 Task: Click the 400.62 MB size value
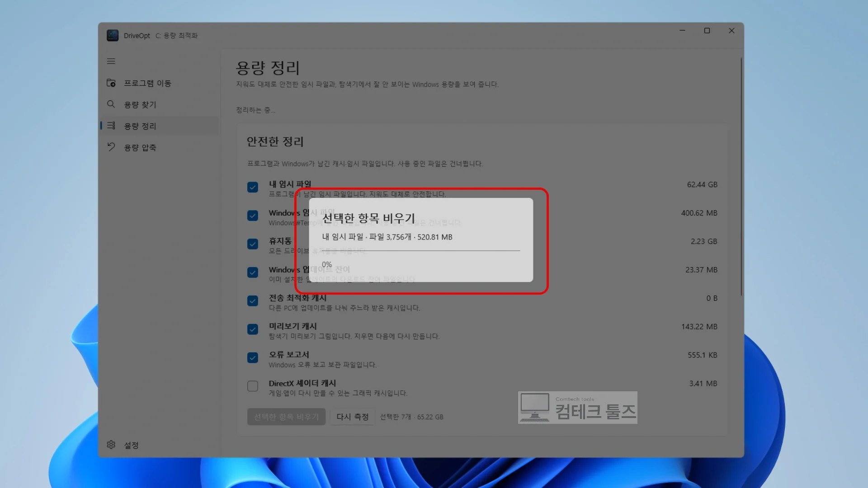pos(699,213)
